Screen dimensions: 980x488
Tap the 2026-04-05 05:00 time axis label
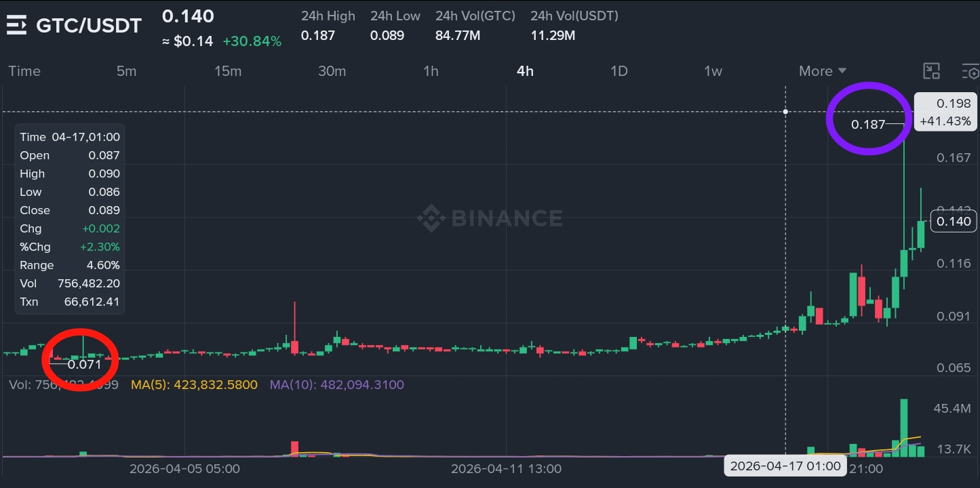click(184, 468)
